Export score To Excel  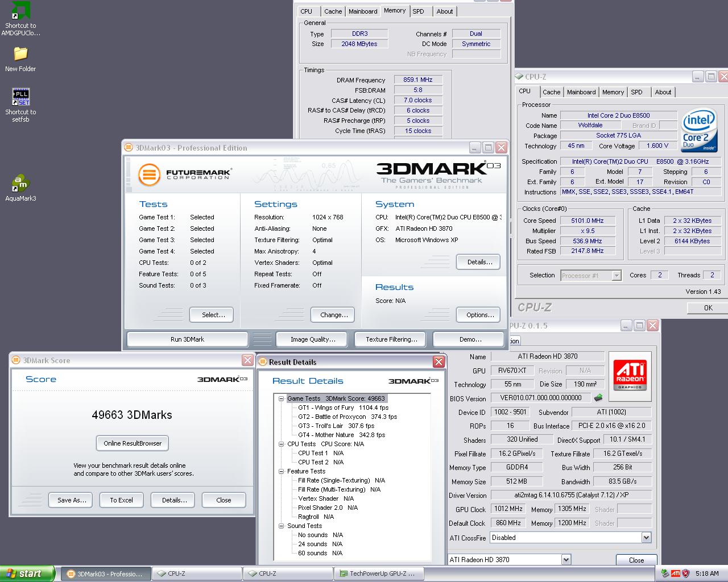coord(121,500)
